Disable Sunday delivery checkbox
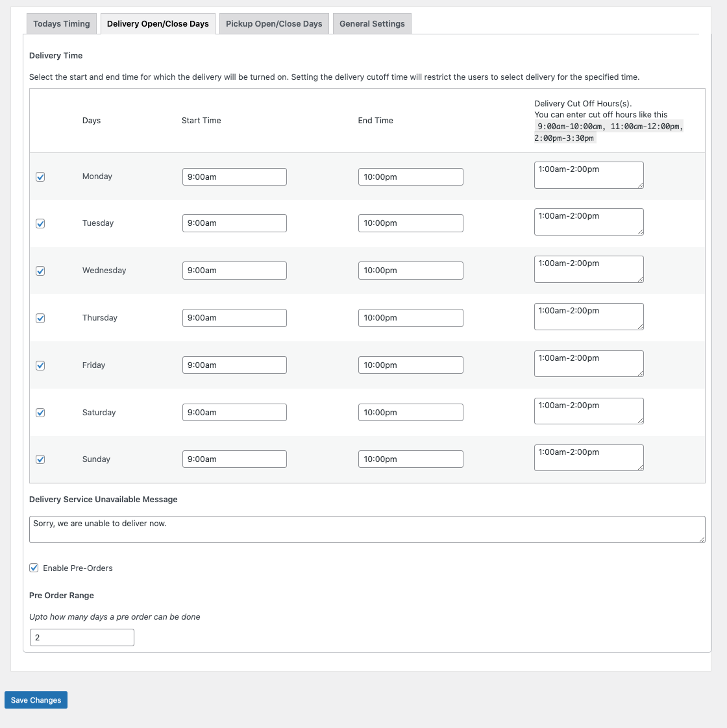Image resolution: width=727 pixels, height=728 pixels. 40,459
